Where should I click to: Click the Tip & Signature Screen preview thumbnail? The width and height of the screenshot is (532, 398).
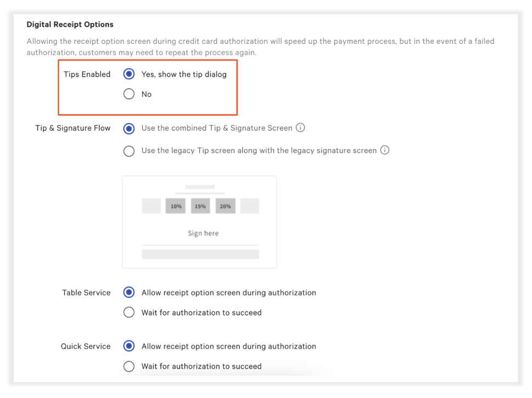(200, 221)
